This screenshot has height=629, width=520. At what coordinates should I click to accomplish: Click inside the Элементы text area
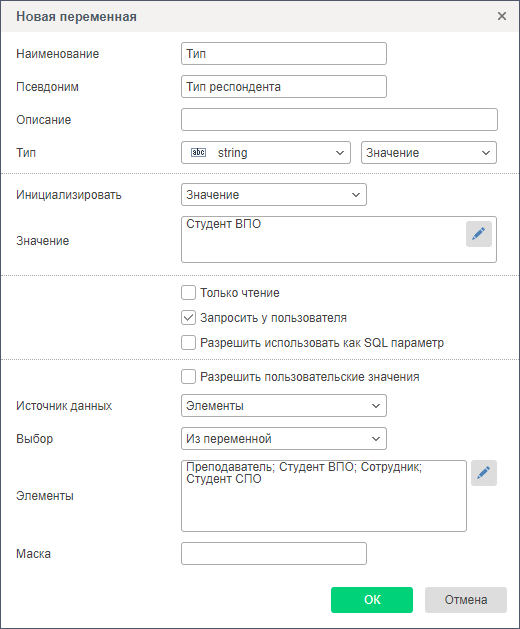coord(323,496)
